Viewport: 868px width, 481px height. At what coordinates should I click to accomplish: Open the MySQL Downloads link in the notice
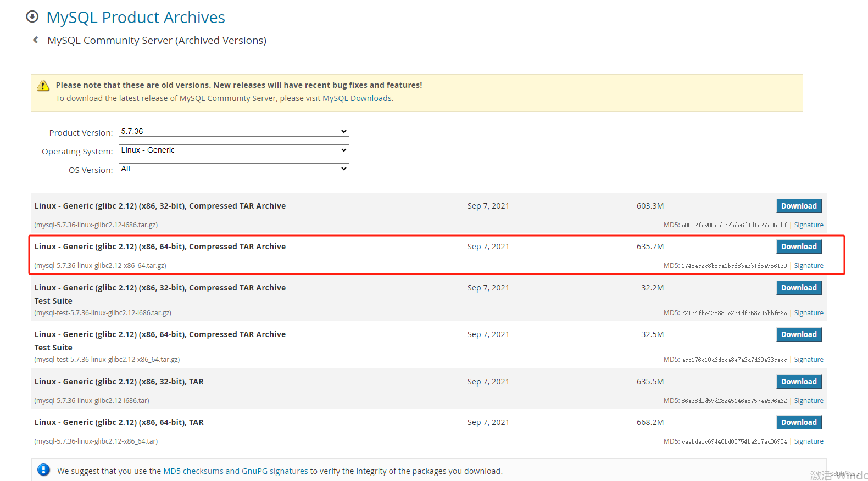357,98
